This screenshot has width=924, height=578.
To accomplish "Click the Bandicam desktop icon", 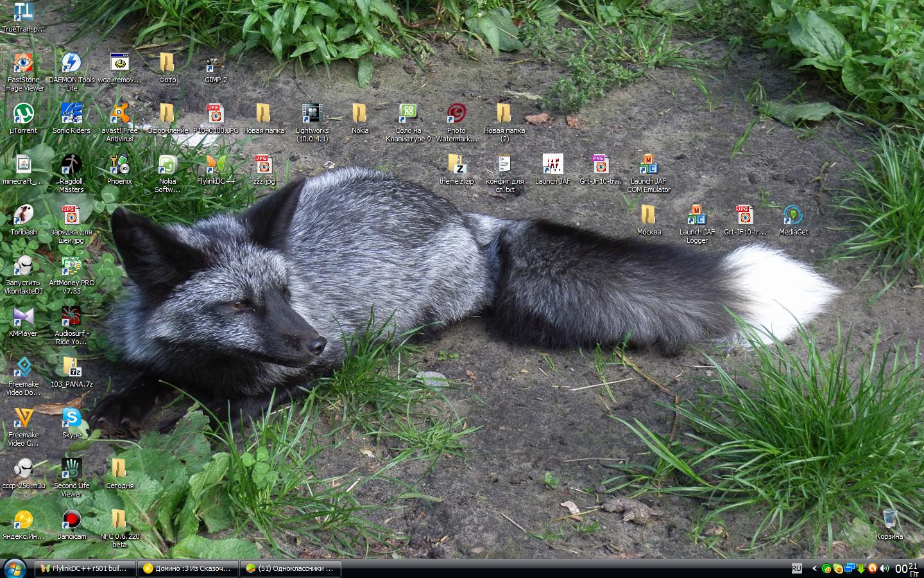I will click(x=71, y=520).
